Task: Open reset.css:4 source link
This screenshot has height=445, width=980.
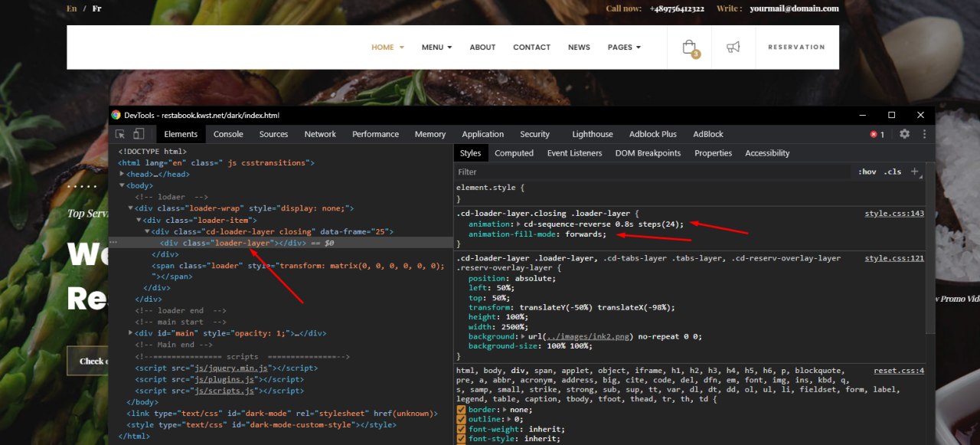Action: coord(899,371)
